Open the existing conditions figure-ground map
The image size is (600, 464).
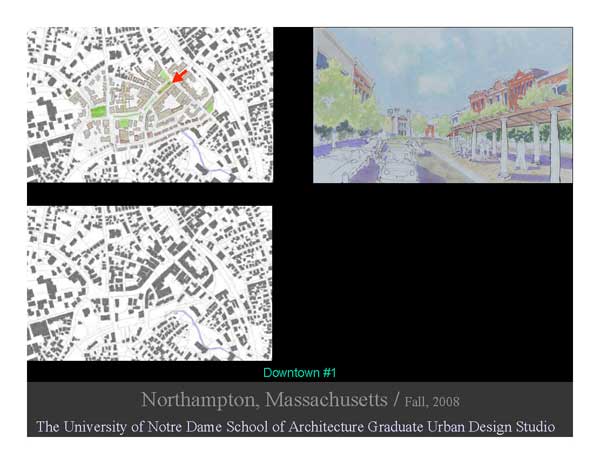(150, 283)
